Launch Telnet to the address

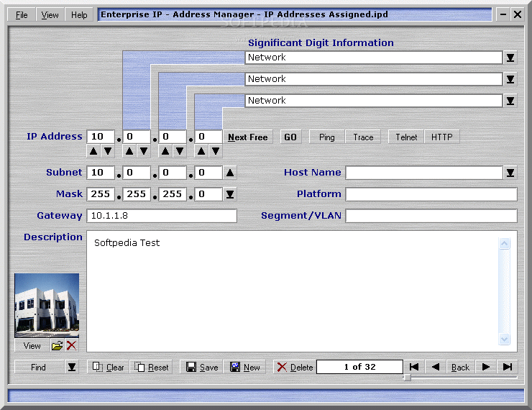pyautogui.click(x=406, y=137)
